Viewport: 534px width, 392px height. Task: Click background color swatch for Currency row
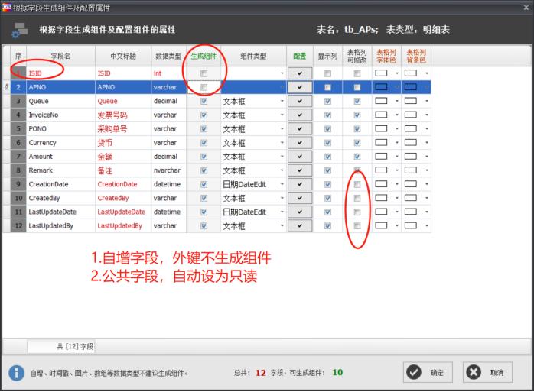coord(410,142)
